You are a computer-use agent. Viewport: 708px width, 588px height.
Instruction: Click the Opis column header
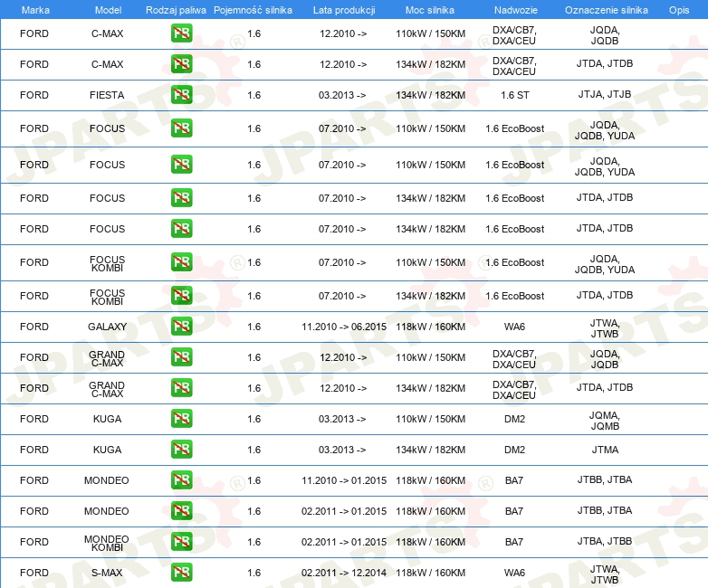[x=679, y=10]
